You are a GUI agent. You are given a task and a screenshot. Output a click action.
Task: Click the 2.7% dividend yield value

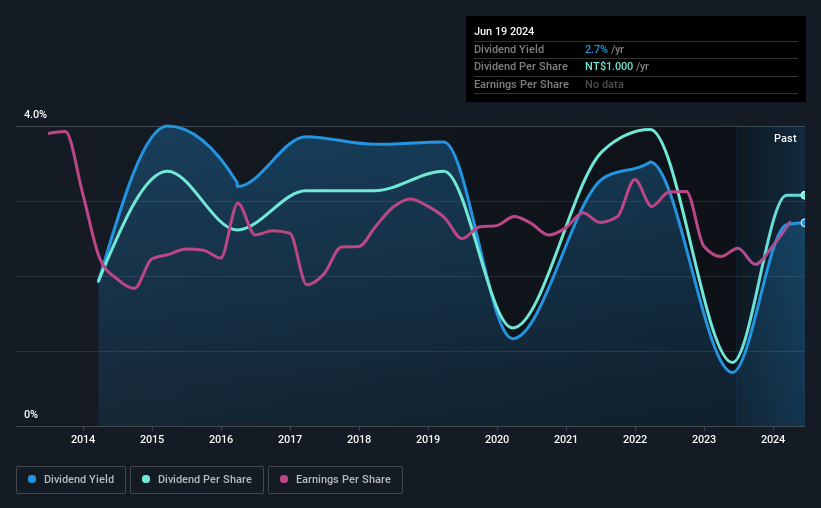596,49
